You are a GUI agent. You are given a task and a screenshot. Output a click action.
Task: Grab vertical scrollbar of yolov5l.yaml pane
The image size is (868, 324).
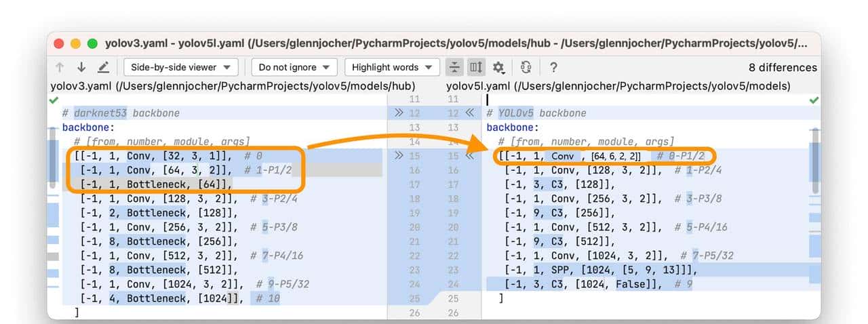(815, 161)
